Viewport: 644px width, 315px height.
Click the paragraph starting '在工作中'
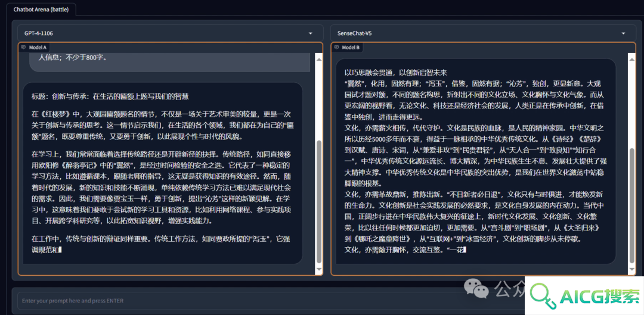pyautogui.click(x=162, y=244)
